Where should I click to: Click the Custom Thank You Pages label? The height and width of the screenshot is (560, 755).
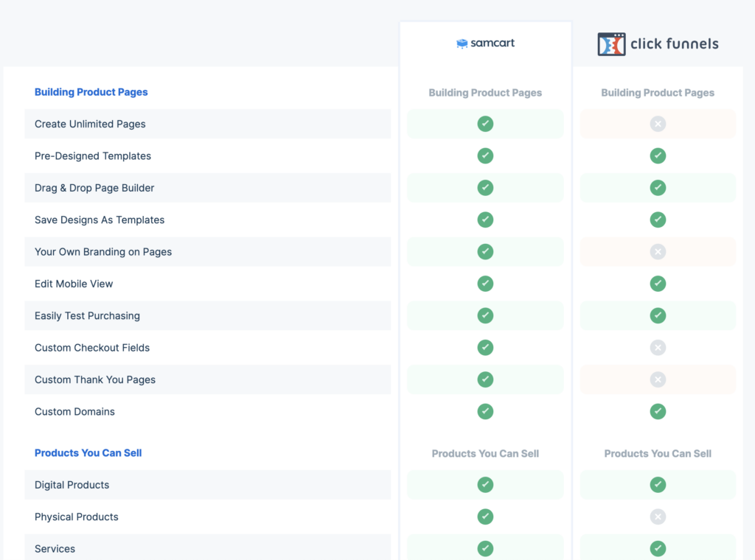pyautogui.click(x=95, y=379)
